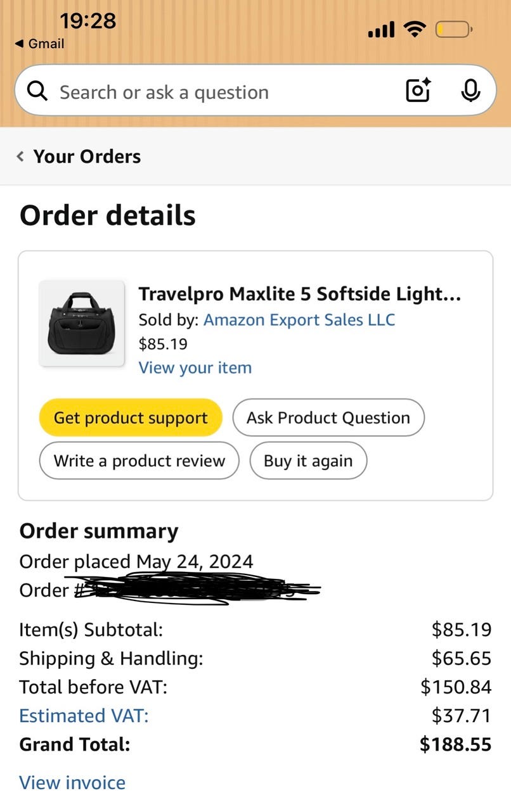Screen dimensions: 511x812
Task: Tap the battery indicator in status bar
Action: tap(453, 30)
